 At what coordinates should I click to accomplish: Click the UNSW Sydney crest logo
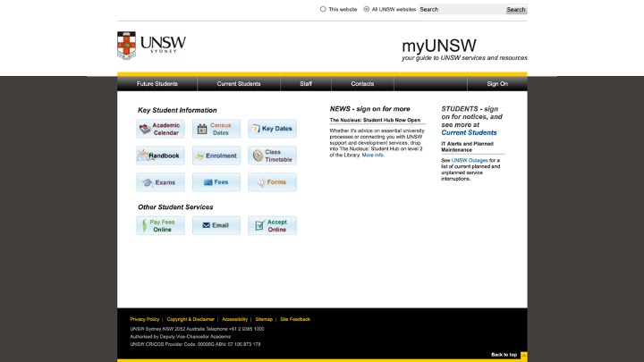click(x=151, y=46)
